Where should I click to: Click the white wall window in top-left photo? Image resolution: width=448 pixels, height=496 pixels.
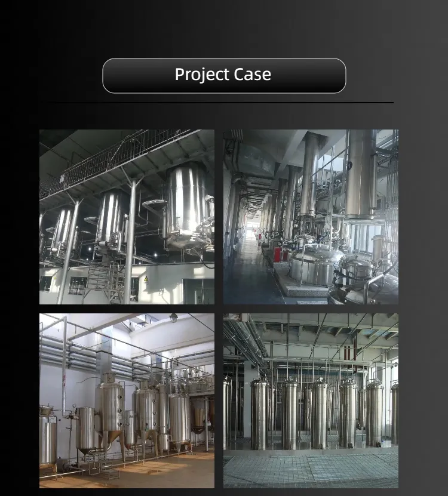tap(76, 285)
